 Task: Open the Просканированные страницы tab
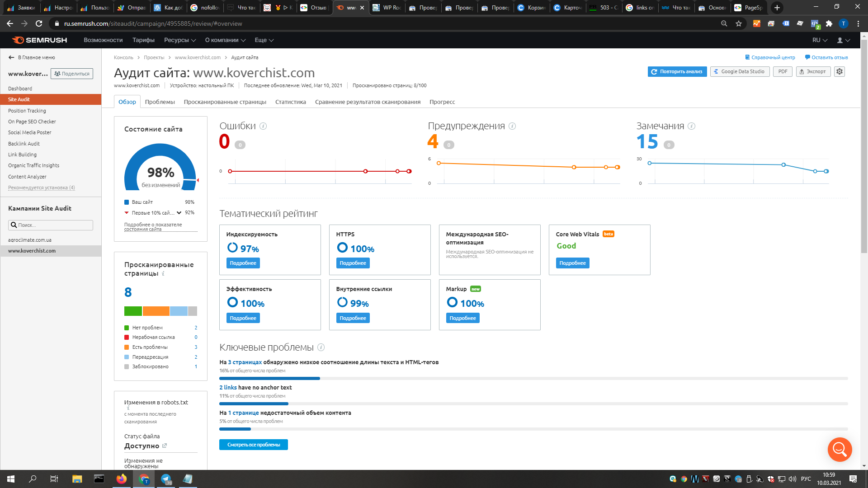(x=225, y=102)
